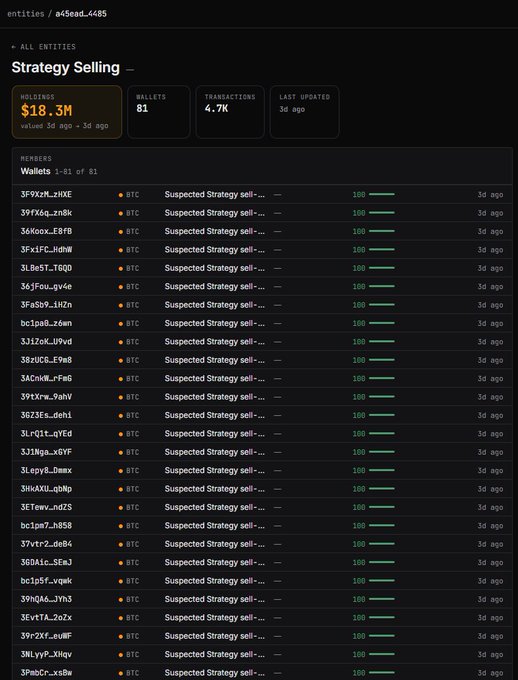Click BTC dot icon in 39fX6q…zn8k row
518x680 pixels.
(121, 213)
